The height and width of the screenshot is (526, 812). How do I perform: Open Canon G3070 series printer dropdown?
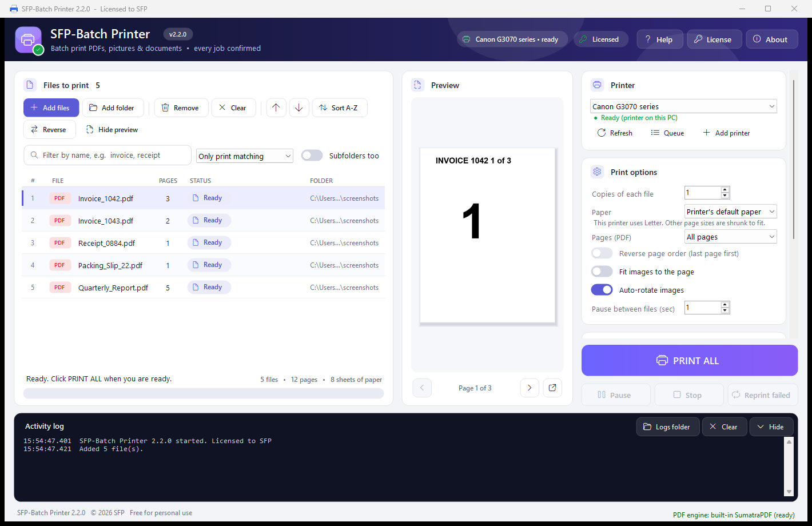pyautogui.click(x=683, y=106)
